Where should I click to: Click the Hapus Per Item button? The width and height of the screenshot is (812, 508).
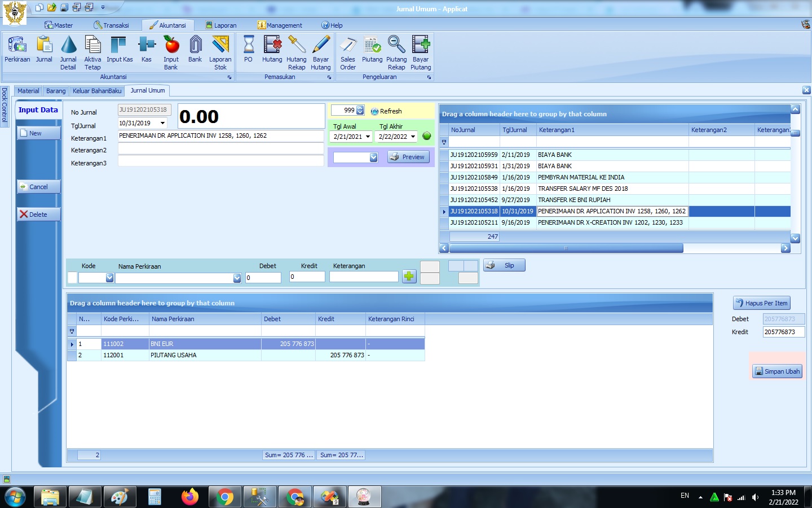[x=761, y=303]
